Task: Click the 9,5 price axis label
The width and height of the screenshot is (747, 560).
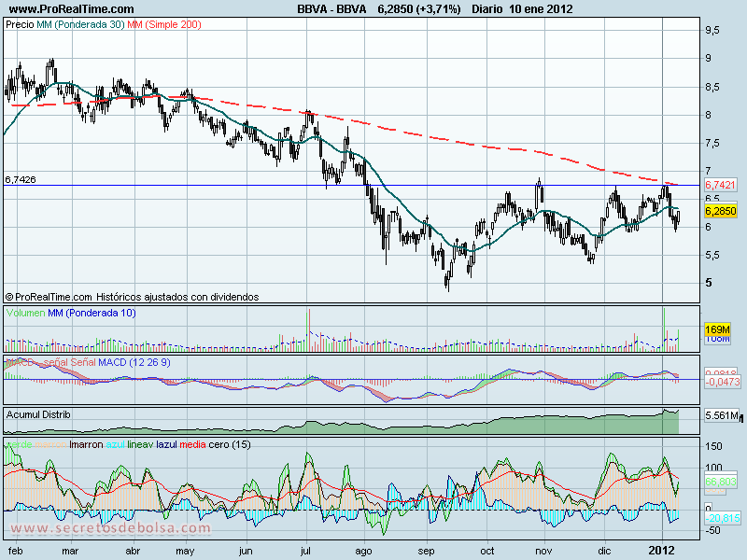Action: 712,30
